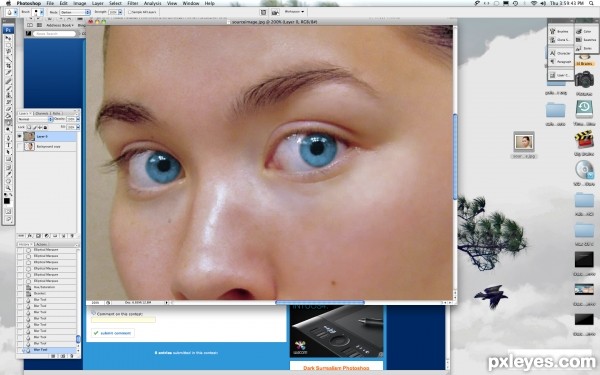600x375 pixels.
Task: Open the Strength slider arrow
Action: tap(120, 12)
